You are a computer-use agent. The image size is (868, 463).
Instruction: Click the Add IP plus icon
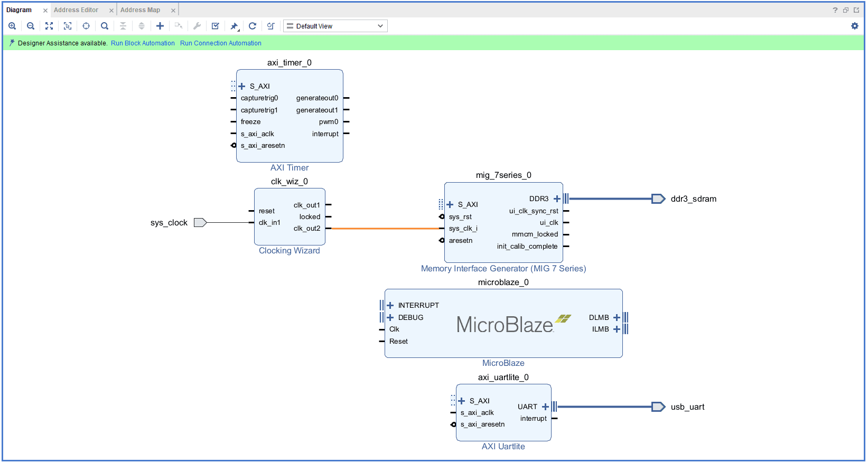160,26
